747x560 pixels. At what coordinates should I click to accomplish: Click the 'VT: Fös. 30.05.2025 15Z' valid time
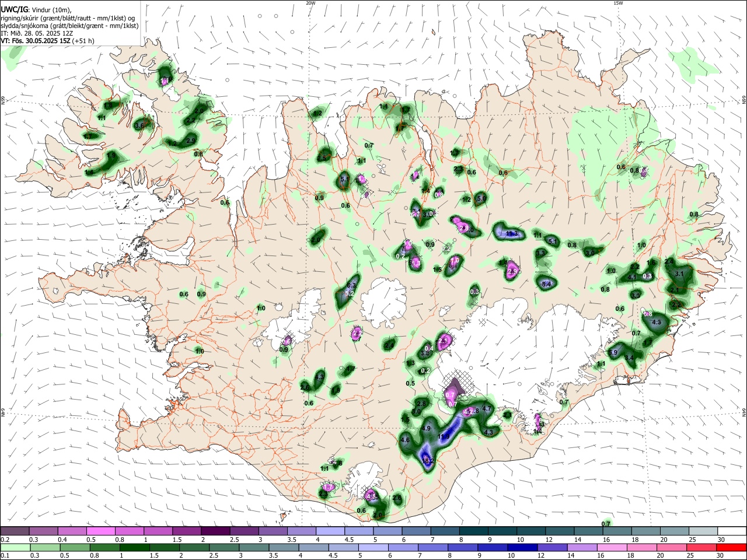pos(36,41)
